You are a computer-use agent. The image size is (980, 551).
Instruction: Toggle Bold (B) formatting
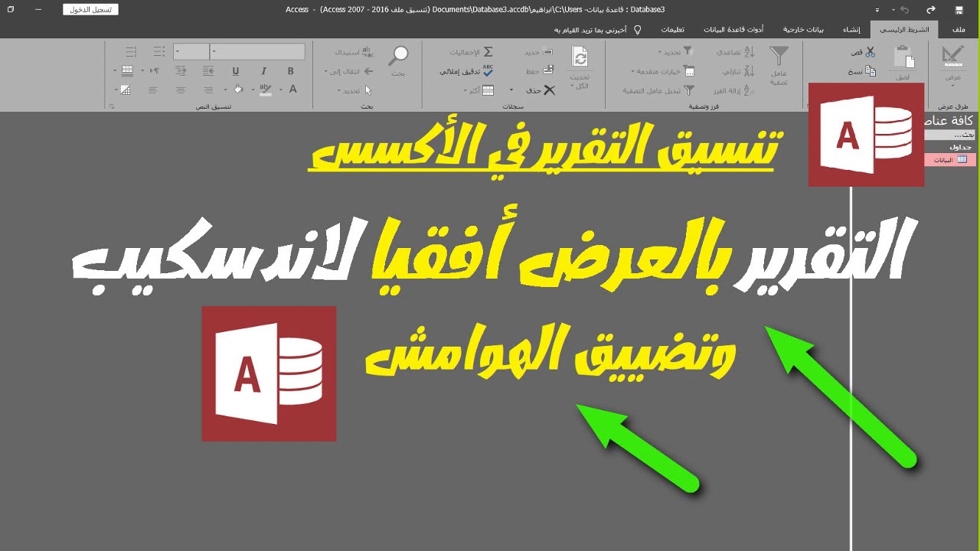291,71
